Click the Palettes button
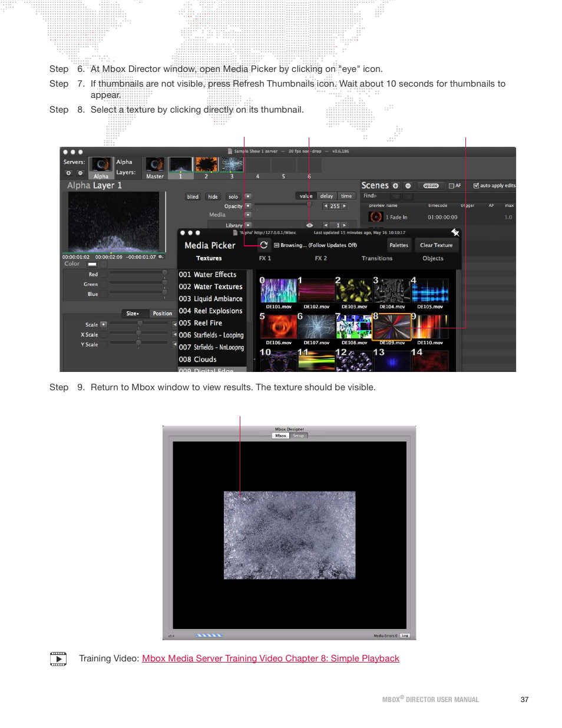The height and width of the screenshot is (728, 562). point(399,245)
